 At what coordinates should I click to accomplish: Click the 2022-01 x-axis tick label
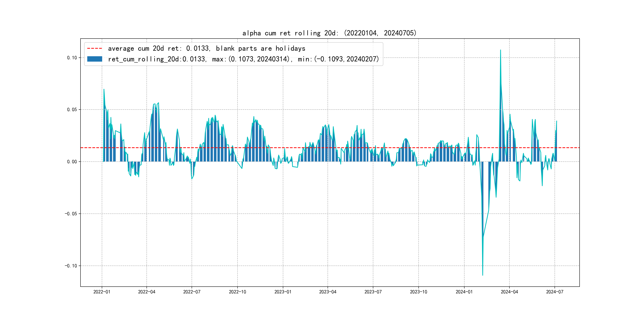[102, 292]
